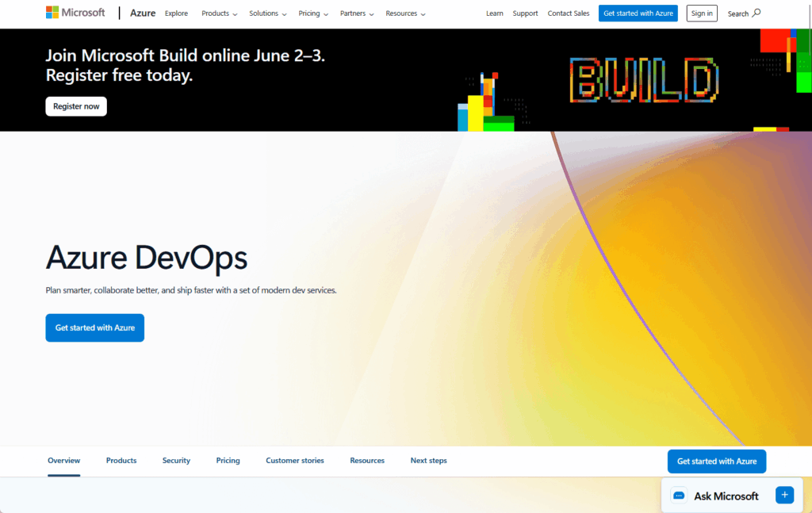Viewport: 812px width, 513px height.
Task: Click the Ask Microsoft label
Action: coord(726,496)
